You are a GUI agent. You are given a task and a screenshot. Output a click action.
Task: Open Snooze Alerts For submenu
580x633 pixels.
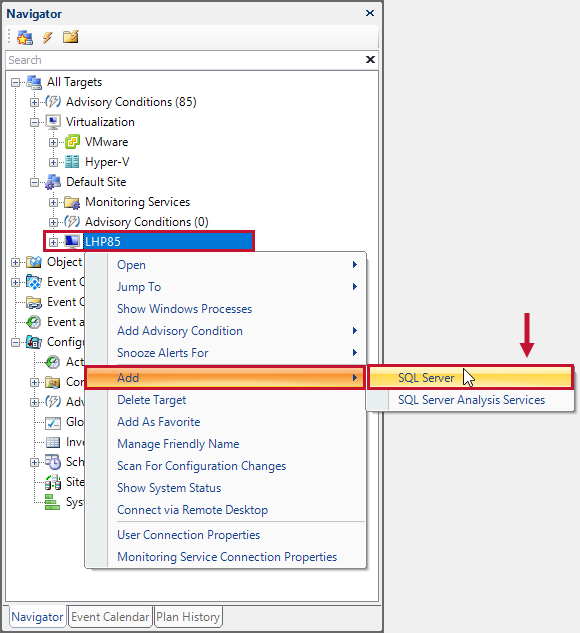tap(226, 353)
